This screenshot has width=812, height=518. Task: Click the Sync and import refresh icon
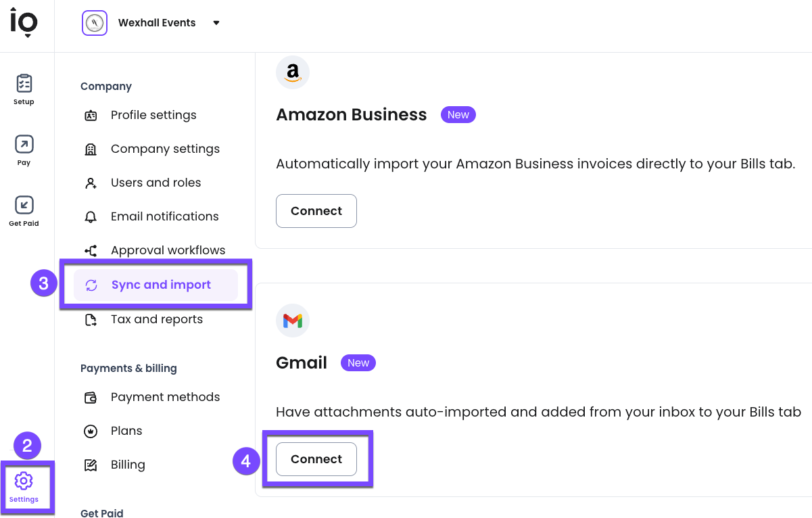pos(91,285)
